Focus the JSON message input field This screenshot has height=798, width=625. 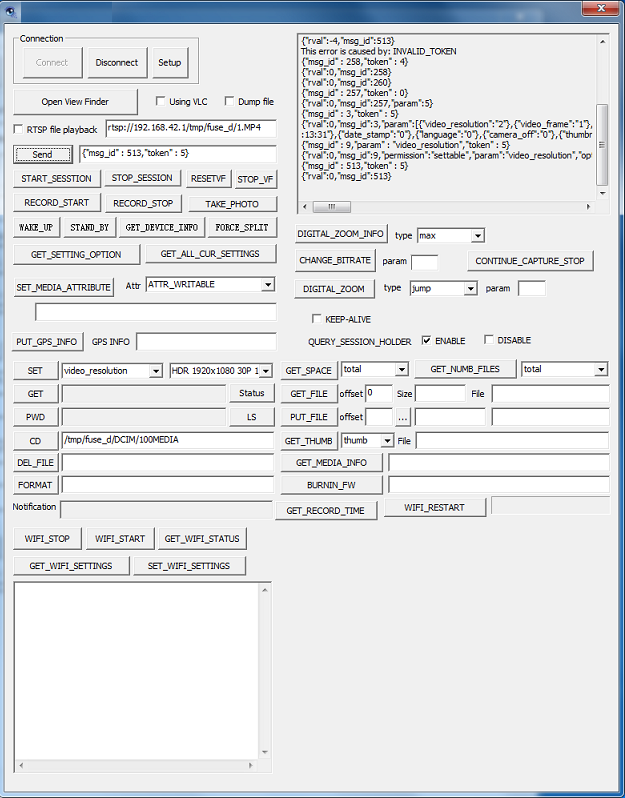click(x=178, y=154)
